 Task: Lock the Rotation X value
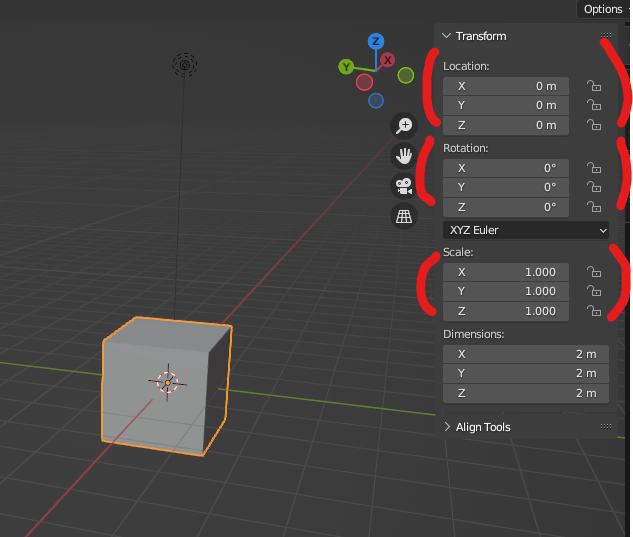click(x=593, y=168)
